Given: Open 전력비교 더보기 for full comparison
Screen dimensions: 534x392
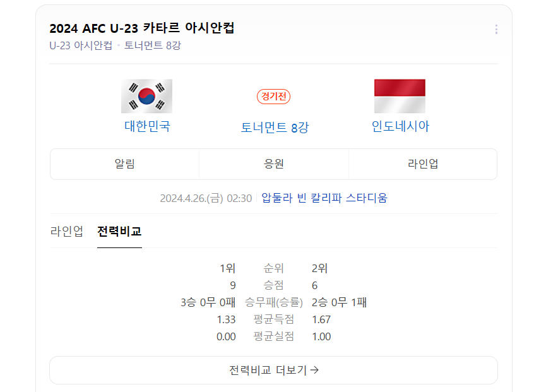Looking at the screenshot, I should [x=274, y=371].
